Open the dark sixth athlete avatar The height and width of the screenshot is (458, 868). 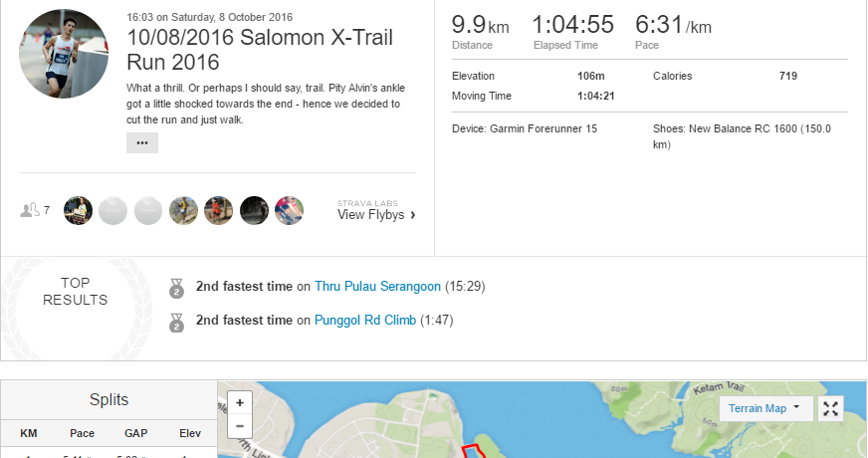coord(254,210)
